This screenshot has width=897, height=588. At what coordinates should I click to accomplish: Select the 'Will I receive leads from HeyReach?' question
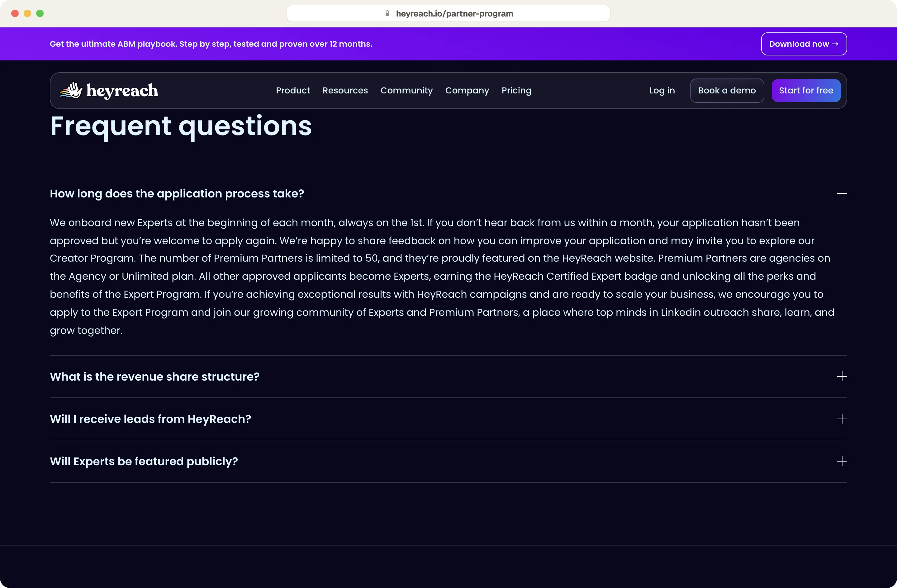[150, 419]
